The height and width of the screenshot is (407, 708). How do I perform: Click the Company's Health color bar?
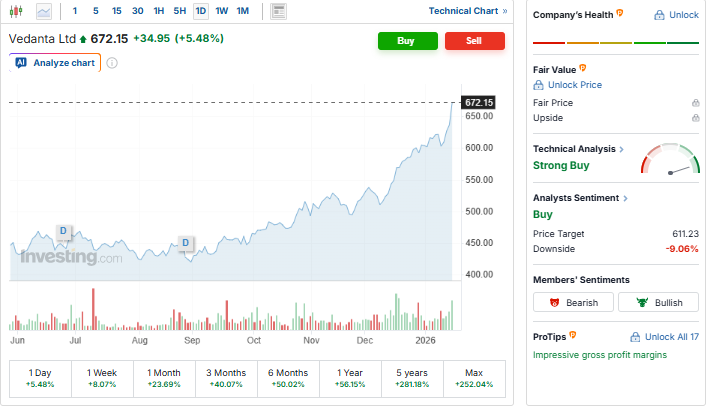tap(616, 43)
